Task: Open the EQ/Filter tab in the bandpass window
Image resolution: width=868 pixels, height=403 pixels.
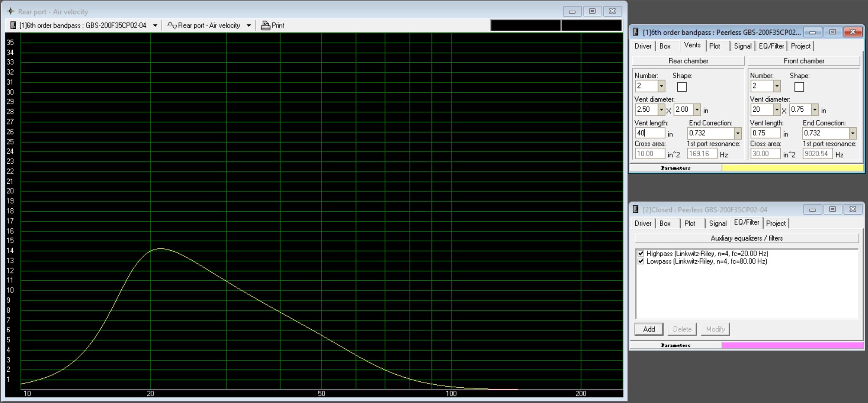Action: click(x=771, y=46)
